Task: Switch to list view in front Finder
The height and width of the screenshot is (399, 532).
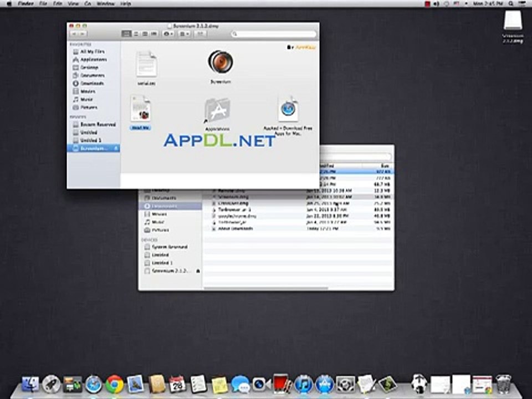Action: pyautogui.click(x=136, y=34)
